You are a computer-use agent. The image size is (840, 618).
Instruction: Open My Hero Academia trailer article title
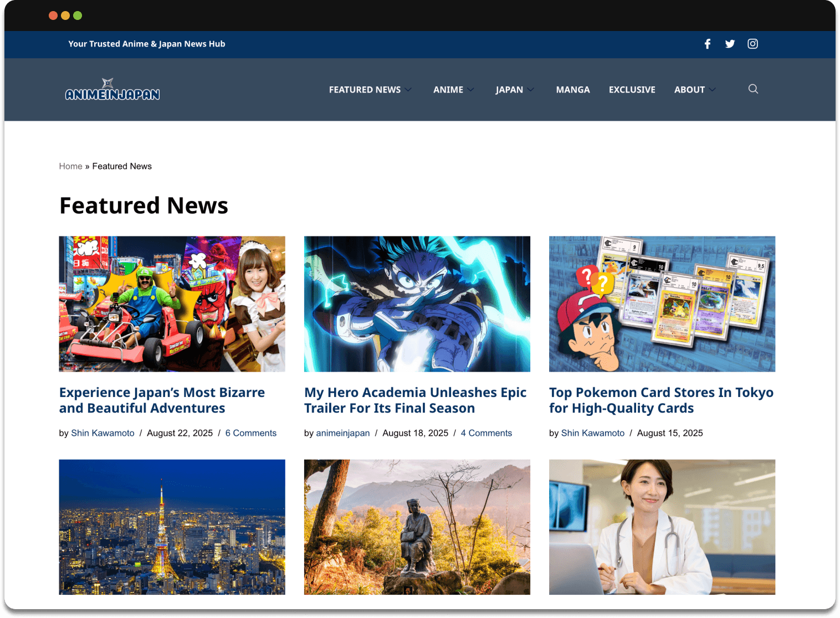(415, 400)
